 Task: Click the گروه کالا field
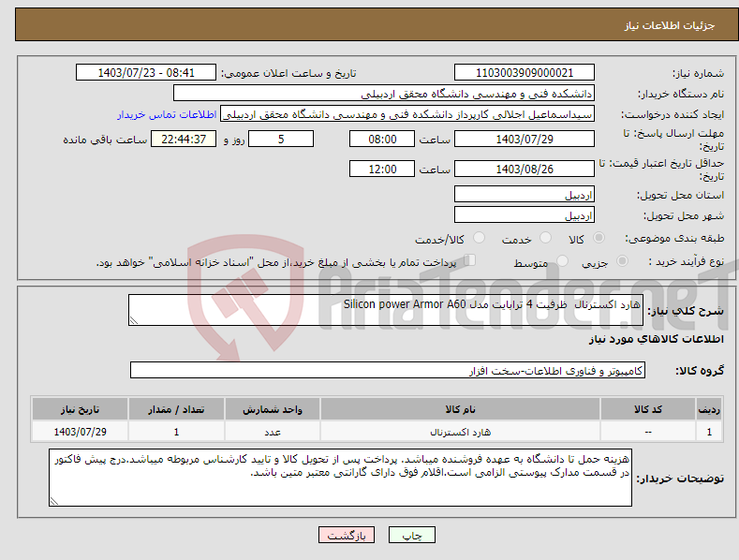point(388,371)
